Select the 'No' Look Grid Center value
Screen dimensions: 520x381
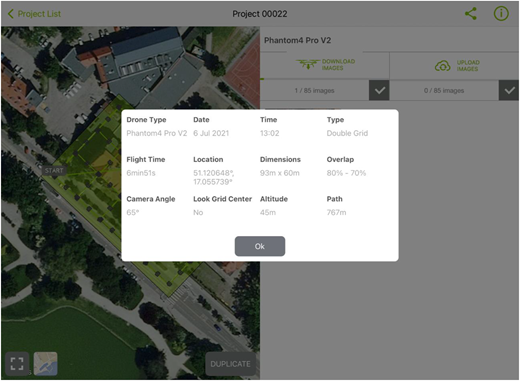[x=198, y=213]
